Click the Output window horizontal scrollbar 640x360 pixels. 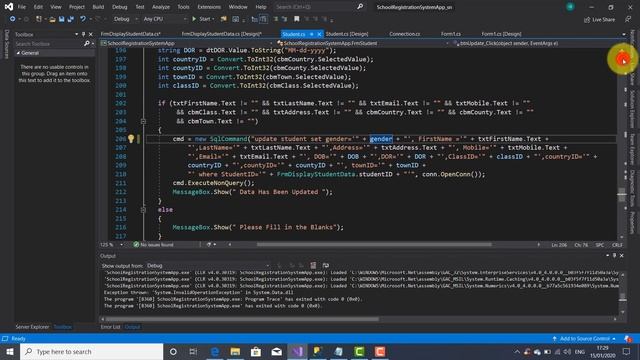[x=242, y=319]
